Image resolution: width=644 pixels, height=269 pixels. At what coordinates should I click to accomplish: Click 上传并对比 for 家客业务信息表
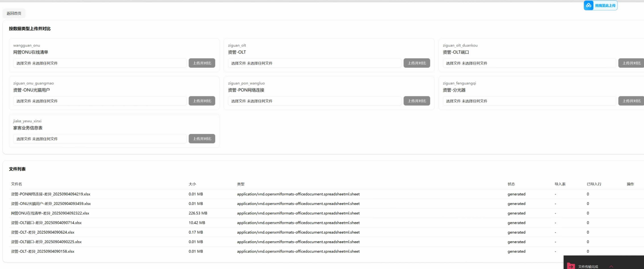click(202, 139)
